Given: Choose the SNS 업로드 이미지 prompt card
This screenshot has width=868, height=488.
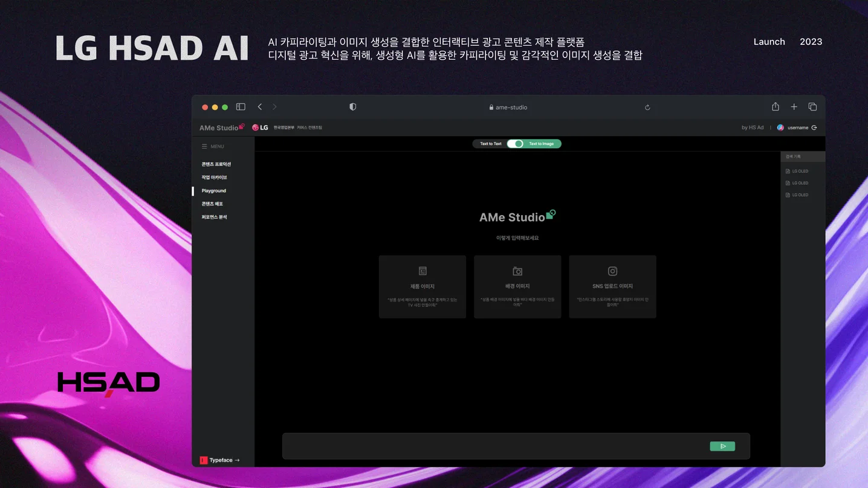Looking at the screenshot, I should click(612, 287).
